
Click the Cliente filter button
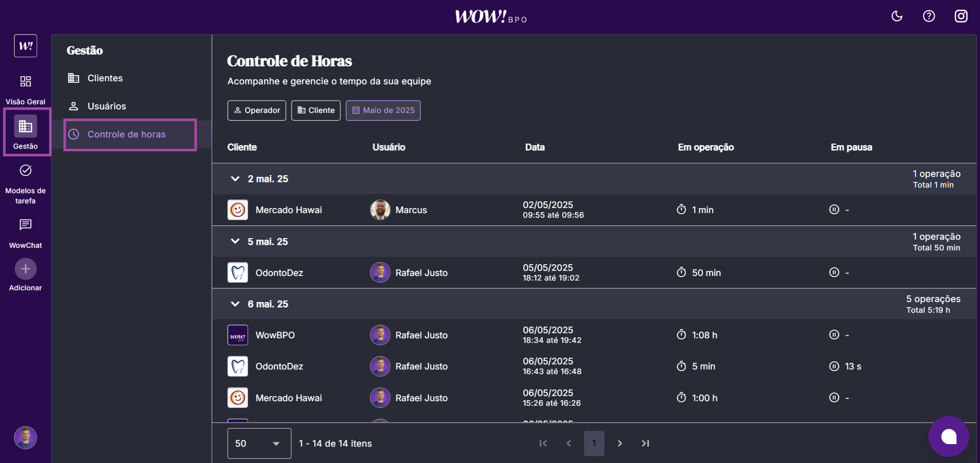click(316, 110)
